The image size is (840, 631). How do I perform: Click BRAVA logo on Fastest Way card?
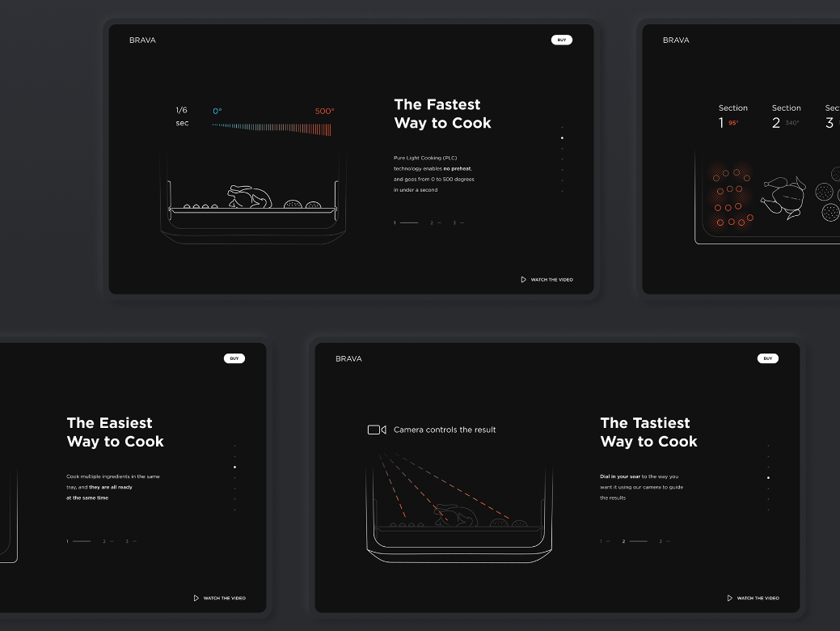142,40
